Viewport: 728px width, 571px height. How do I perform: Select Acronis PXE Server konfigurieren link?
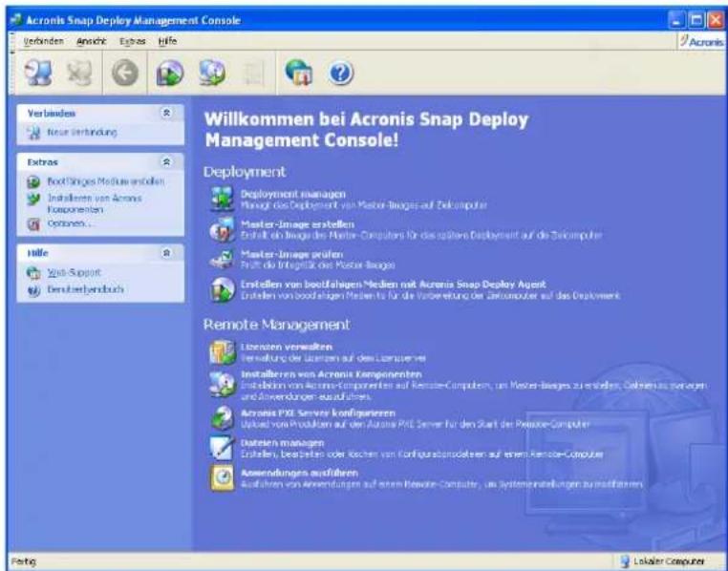tap(318, 412)
